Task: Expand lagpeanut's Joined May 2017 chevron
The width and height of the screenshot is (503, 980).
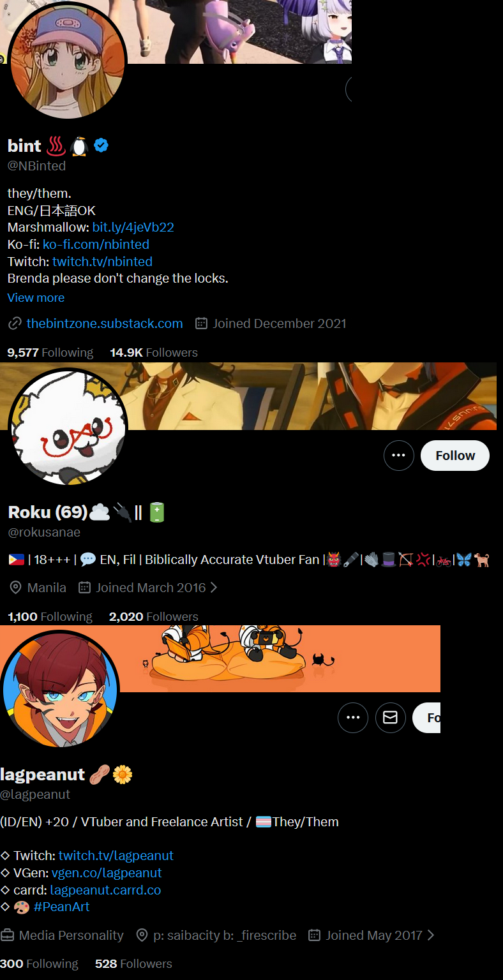Action: [430, 935]
